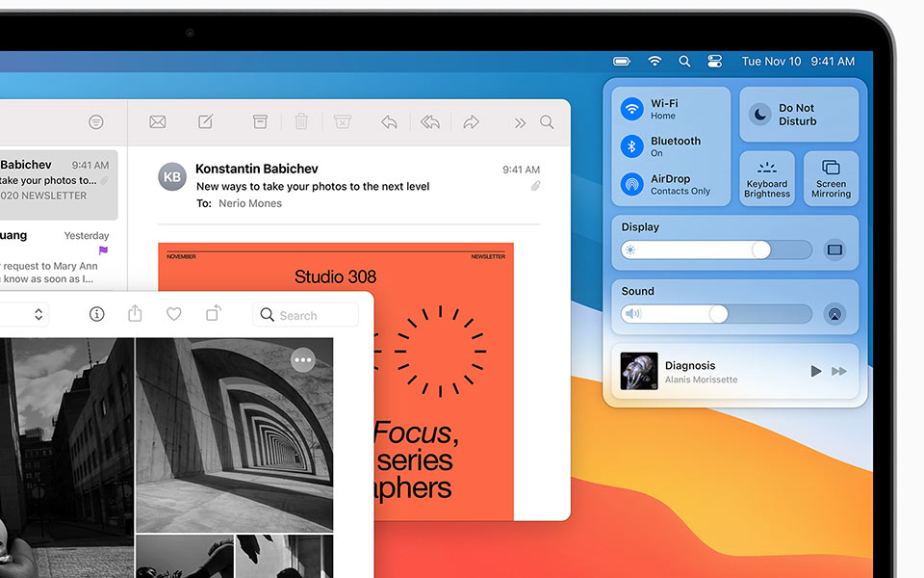Click the KB sender avatar

pos(172,176)
